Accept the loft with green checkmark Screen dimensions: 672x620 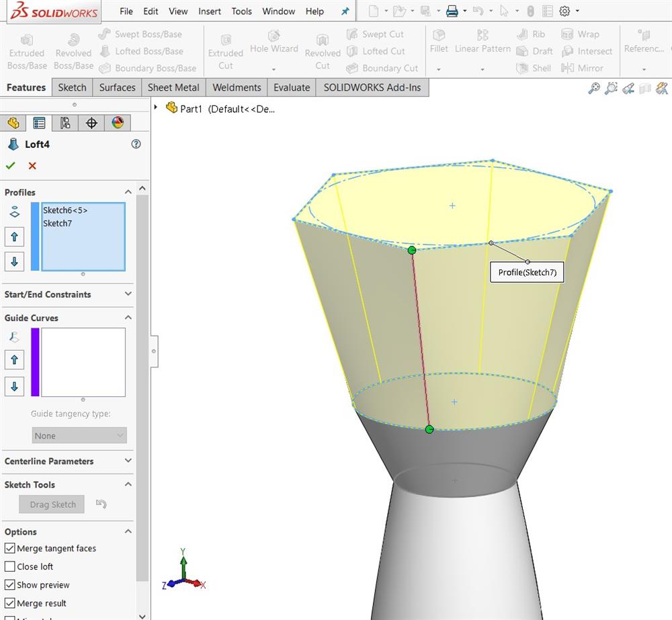coord(11,166)
